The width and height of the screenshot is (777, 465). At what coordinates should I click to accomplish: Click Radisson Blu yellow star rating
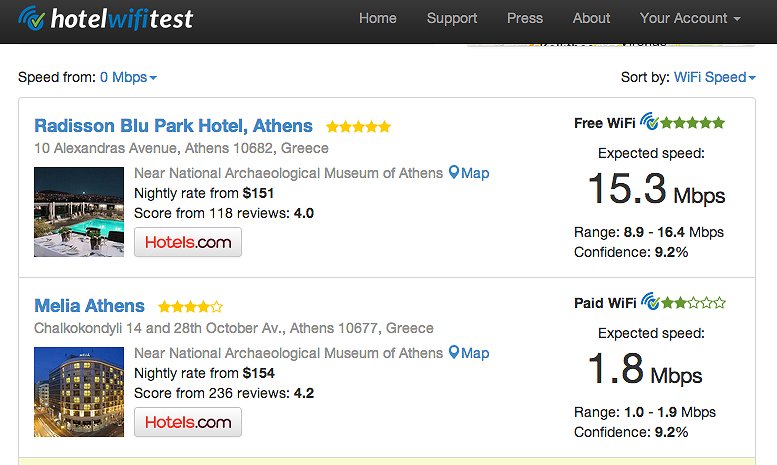358,127
